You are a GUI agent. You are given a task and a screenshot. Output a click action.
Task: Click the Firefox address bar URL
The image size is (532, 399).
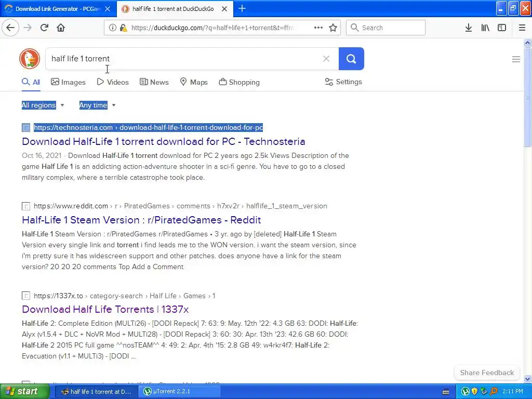click(x=212, y=28)
